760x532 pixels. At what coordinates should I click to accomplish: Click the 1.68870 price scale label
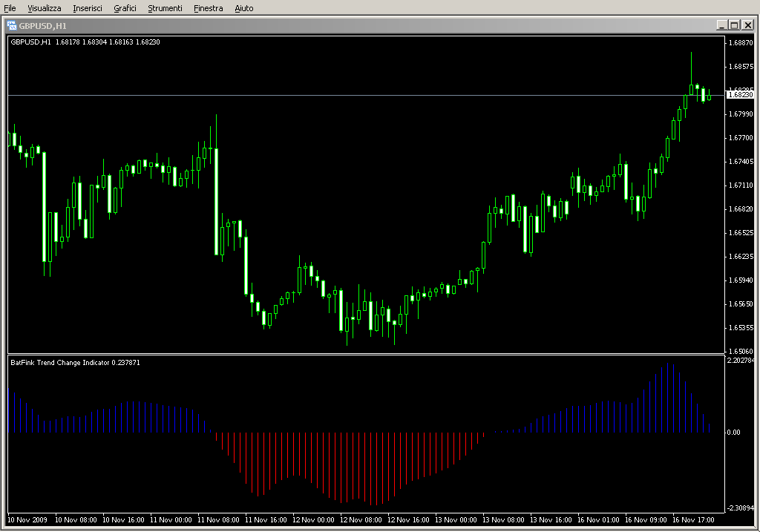741,42
